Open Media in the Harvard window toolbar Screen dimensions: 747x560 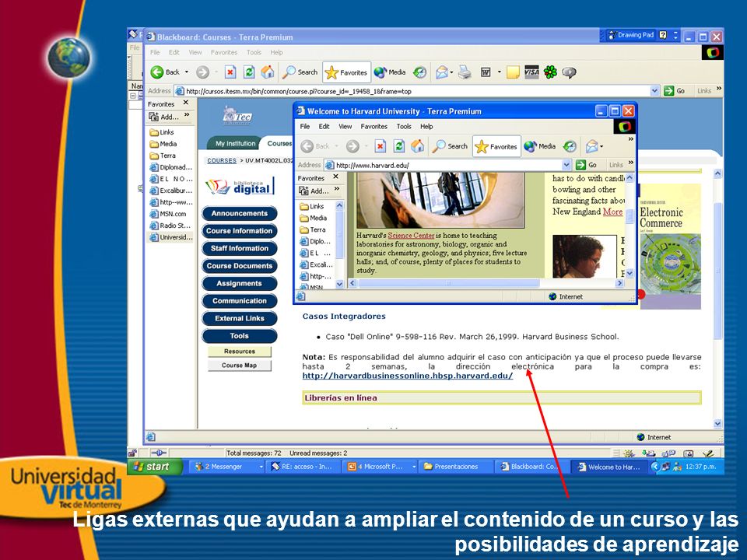(x=540, y=146)
